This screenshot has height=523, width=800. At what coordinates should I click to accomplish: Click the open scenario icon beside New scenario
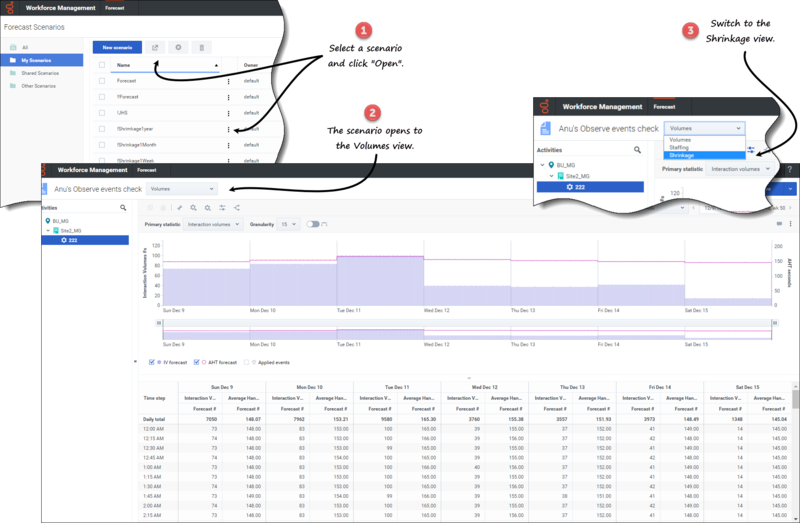[x=155, y=47]
